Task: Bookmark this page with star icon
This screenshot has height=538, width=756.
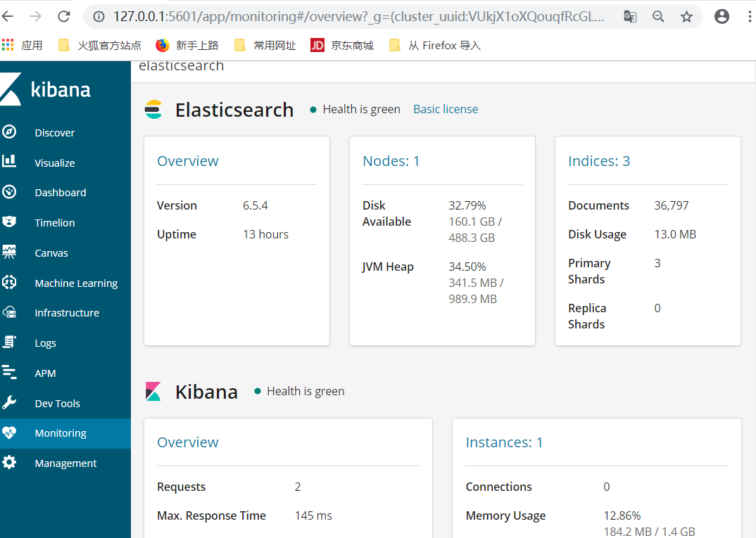Action: pos(686,17)
